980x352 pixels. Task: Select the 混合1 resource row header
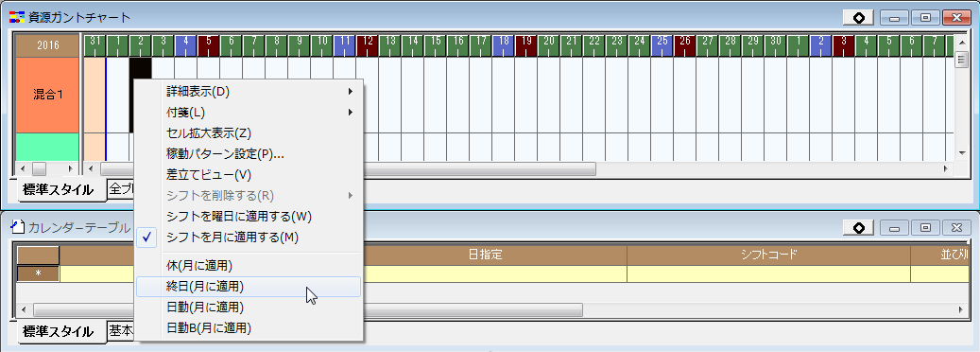coord(47,95)
